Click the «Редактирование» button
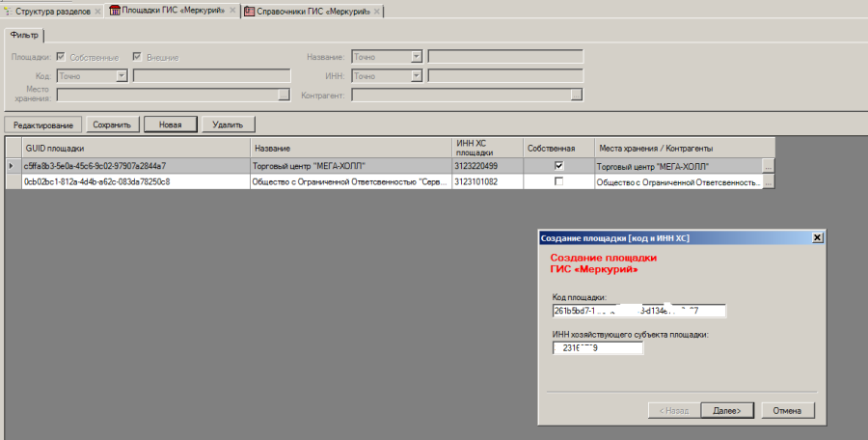Screen dimensions: 868x440 pyautogui.click(x=43, y=124)
